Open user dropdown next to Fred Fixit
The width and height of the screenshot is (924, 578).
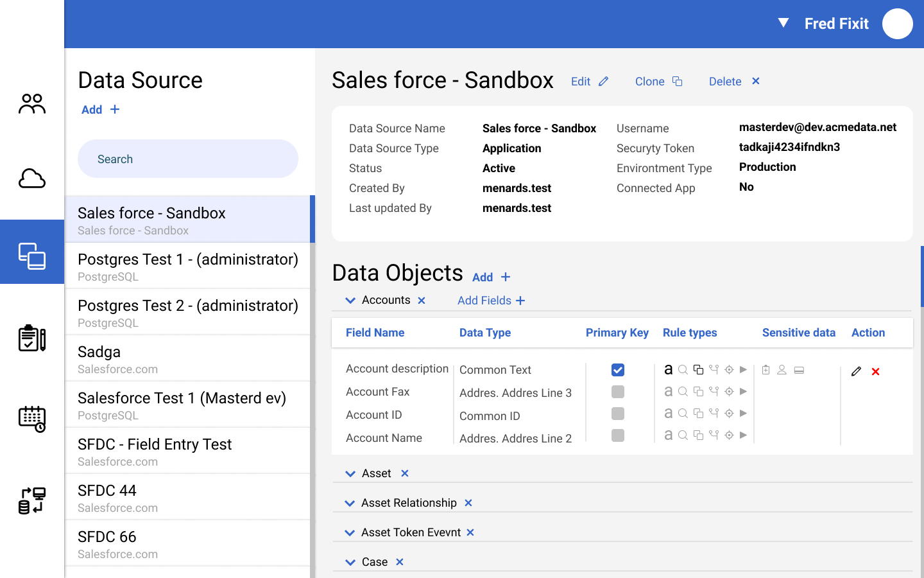[783, 23]
